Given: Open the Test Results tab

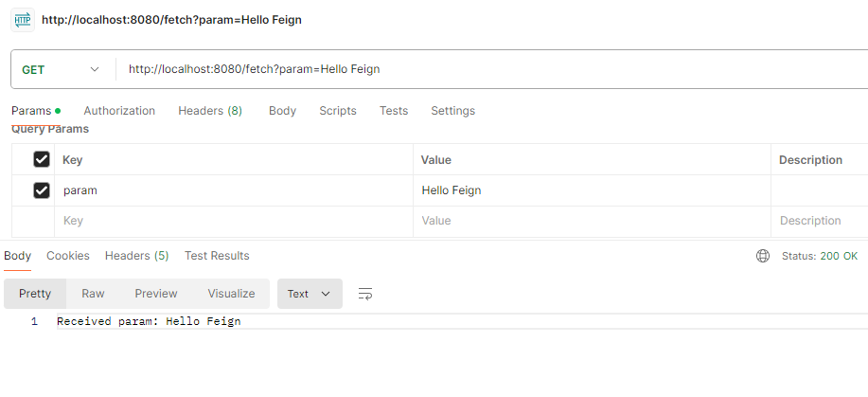Looking at the screenshot, I should pyautogui.click(x=217, y=256).
